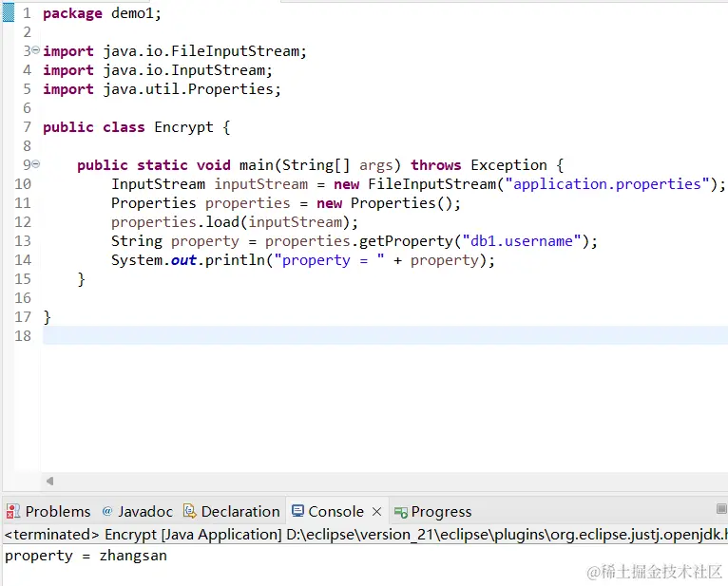Click the class name Encrypt in line 7
Viewport: 728px width, 586px height.
click(183, 126)
